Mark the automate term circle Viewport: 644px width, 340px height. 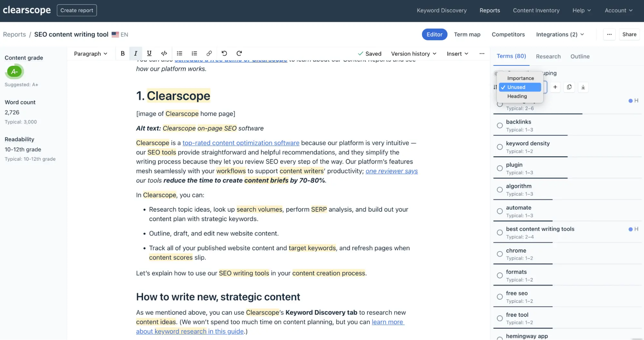pyautogui.click(x=500, y=211)
